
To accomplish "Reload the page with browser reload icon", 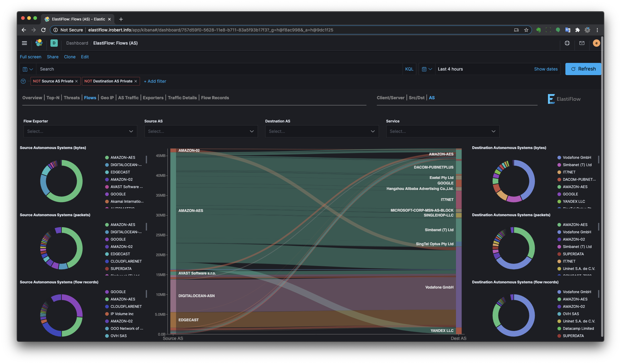I will (43, 30).
